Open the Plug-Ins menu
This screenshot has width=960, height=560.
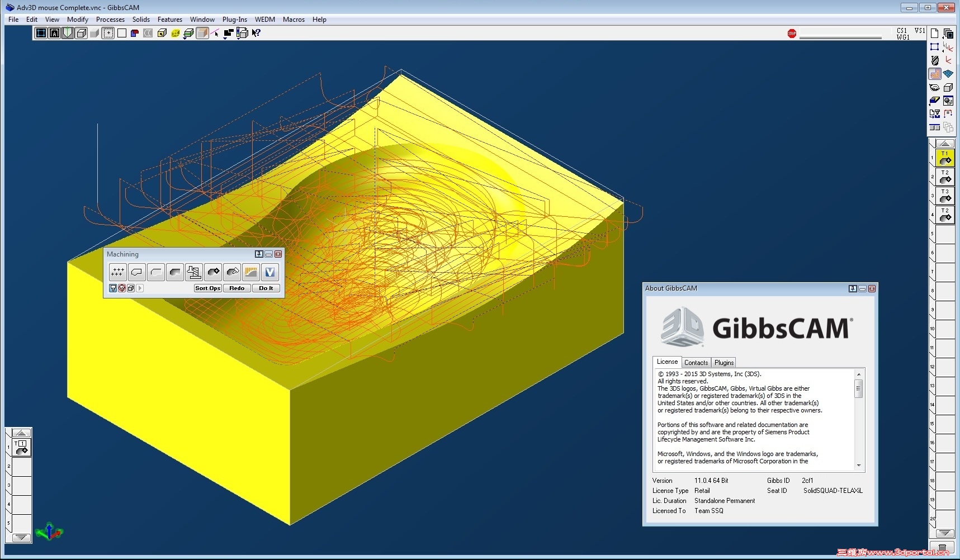coord(234,19)
